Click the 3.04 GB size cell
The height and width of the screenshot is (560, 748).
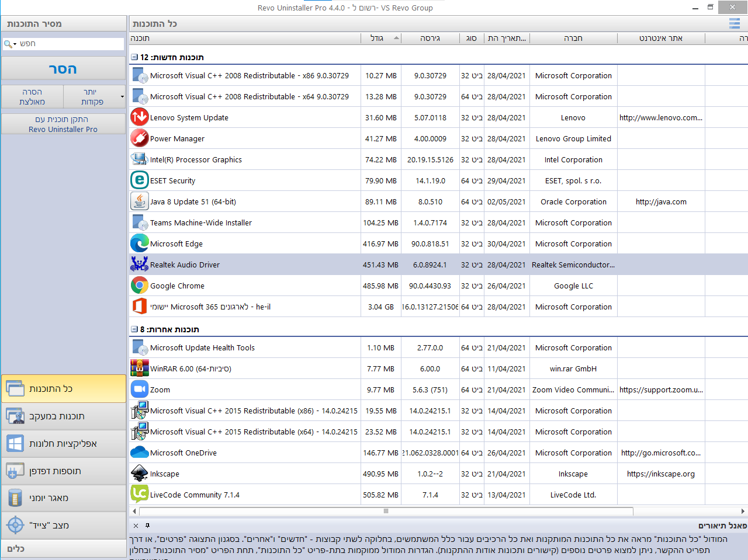pos(381,307)
